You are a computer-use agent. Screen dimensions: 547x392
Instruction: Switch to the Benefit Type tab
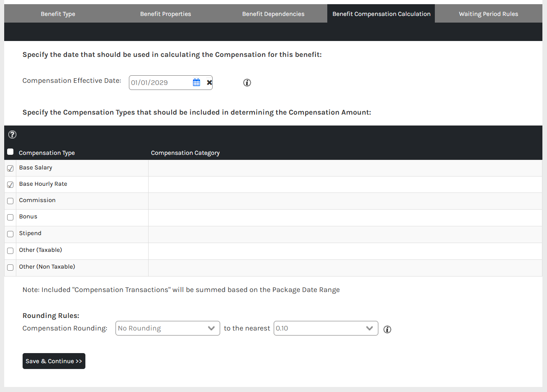[58, 14]
